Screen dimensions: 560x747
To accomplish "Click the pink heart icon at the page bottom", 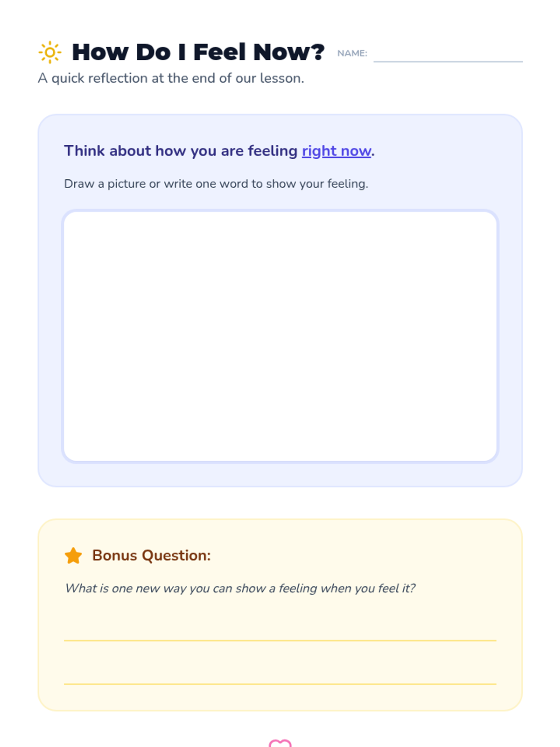I will pyautogui.click(x=280, y=743).
